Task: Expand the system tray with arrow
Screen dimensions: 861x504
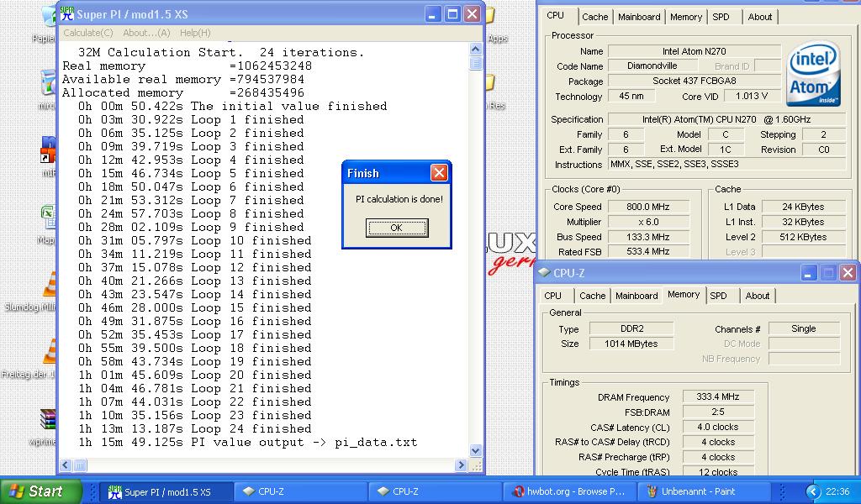Action: [813, 491]
